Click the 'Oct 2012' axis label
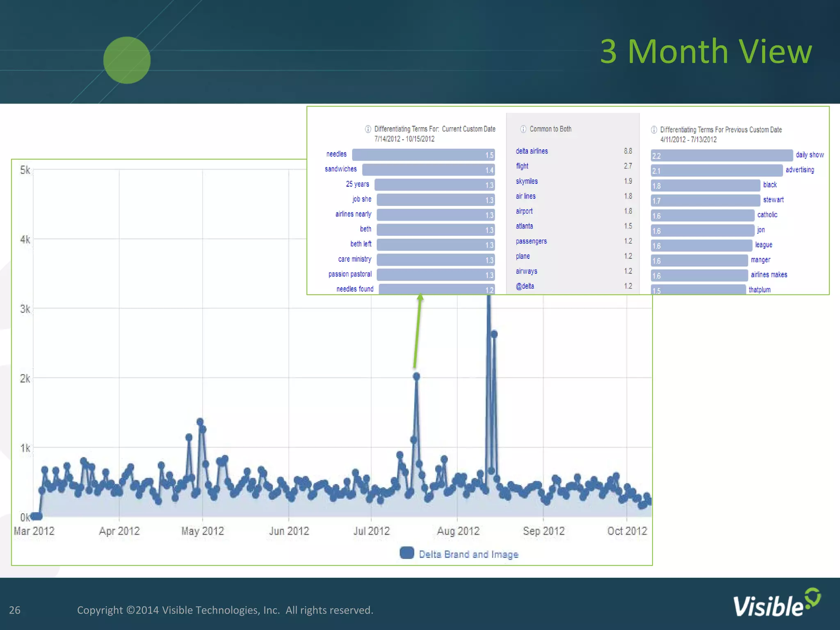840x630 pixels. tap(627, 531)
